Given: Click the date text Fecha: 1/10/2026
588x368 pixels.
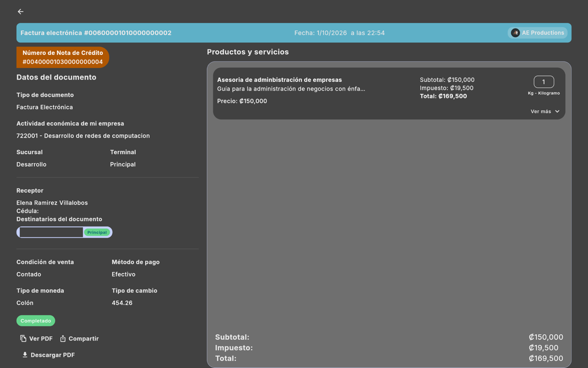Looking at the screenshot, I should 321,33.
